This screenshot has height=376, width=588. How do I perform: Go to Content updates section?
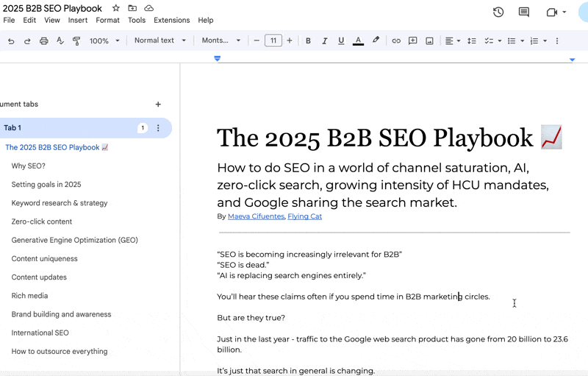coord(39,277)
